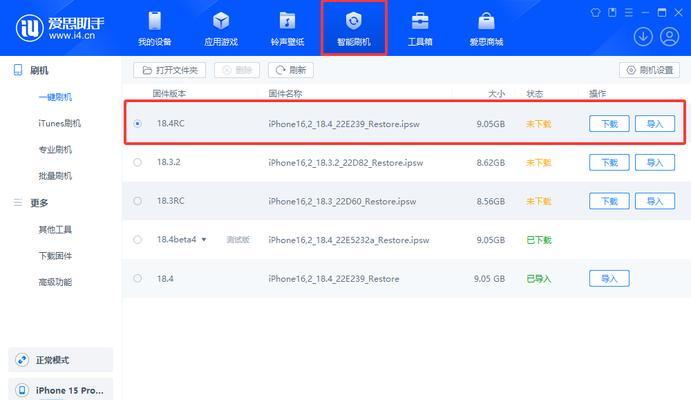Select the 18.4RC firmware radio button

point(137,124)
